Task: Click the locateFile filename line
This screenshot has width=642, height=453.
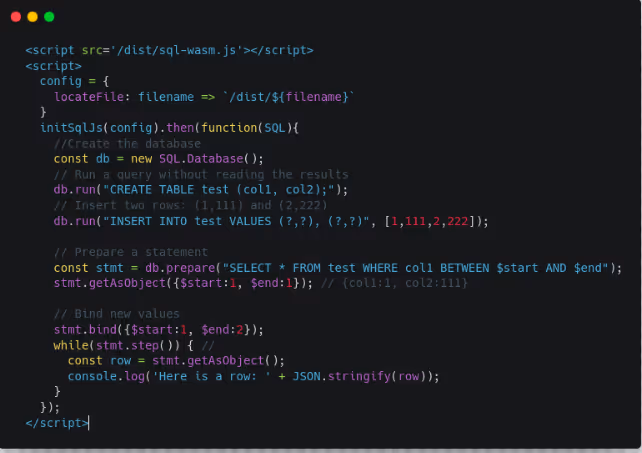Action: [x=204, y=97]
